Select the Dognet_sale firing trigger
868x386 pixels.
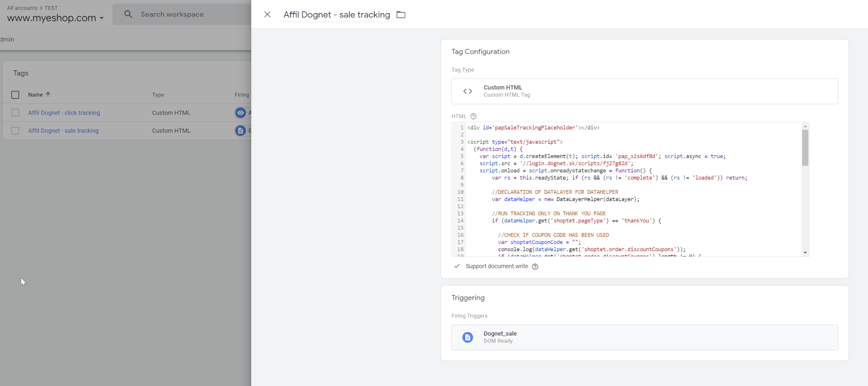pos(644,337)
